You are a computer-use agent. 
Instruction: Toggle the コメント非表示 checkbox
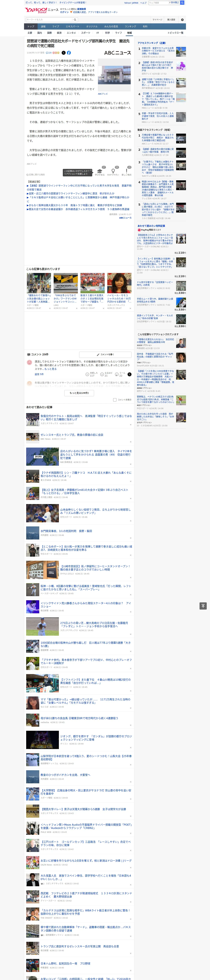115,400
